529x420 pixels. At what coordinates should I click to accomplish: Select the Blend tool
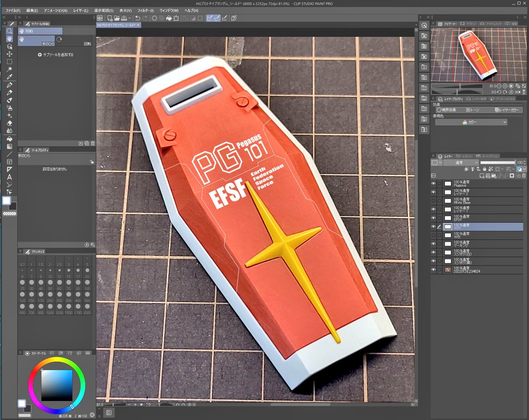point(9,131)
